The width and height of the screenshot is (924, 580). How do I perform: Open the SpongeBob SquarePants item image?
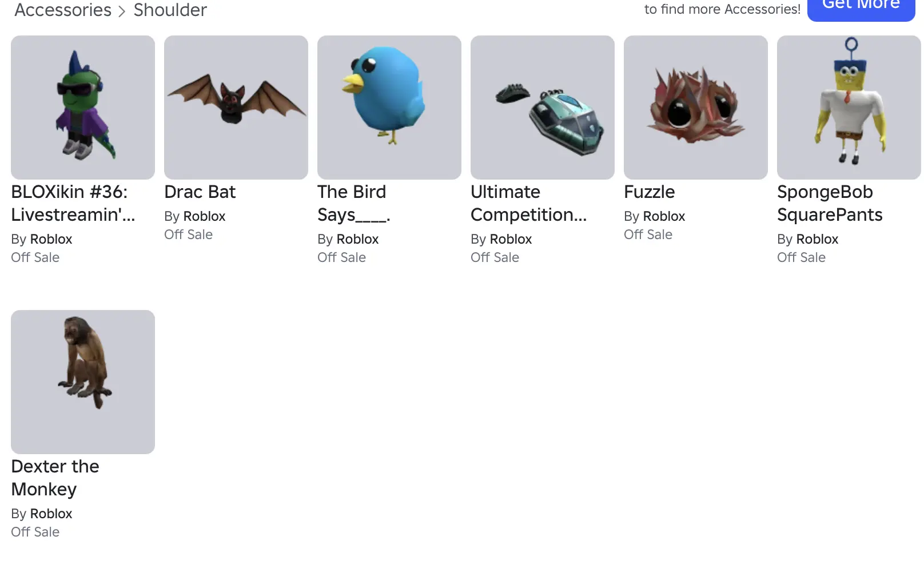(x=849, y=108)
